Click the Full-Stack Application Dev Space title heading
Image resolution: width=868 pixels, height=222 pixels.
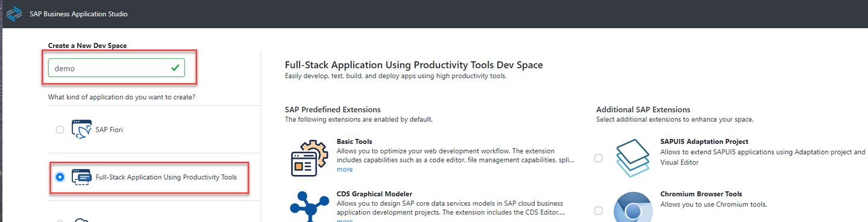click(x=414, y=64)
